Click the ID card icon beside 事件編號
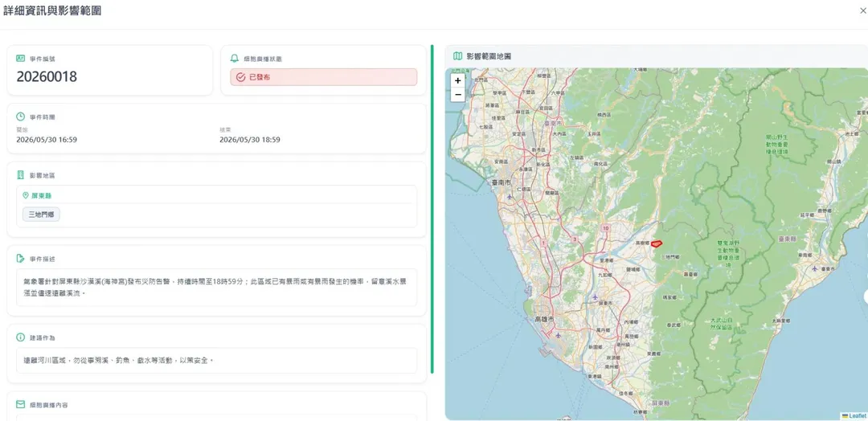Screen dimensions: 868x421 [20, 58]
